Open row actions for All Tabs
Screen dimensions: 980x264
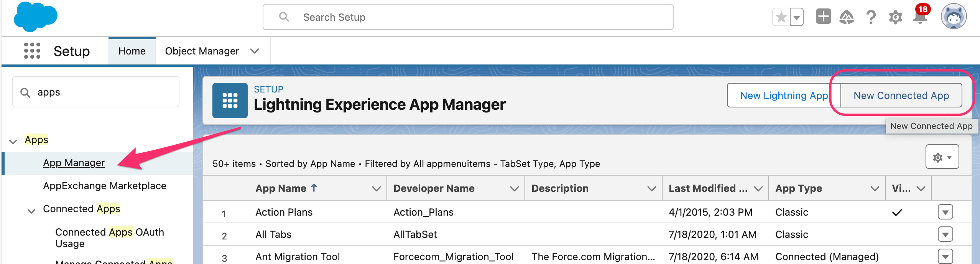coord(945,234)
